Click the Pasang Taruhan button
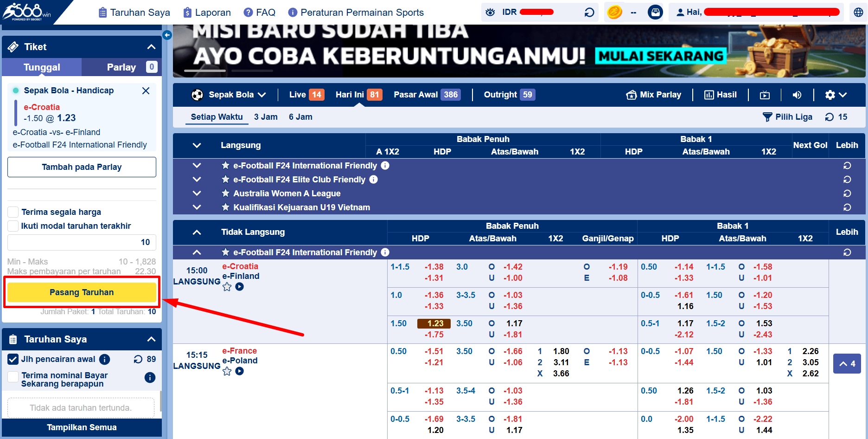This screenshot has height=439, width=868. [x=82, y=292]
